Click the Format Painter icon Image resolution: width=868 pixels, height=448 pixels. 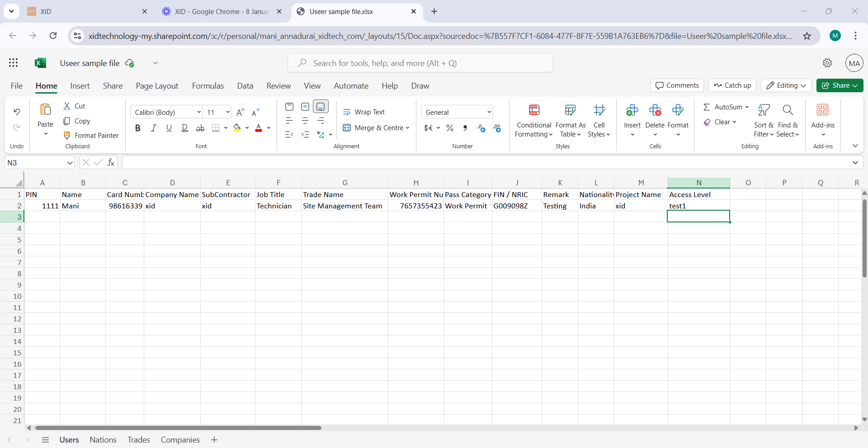[x=67, y=135]
